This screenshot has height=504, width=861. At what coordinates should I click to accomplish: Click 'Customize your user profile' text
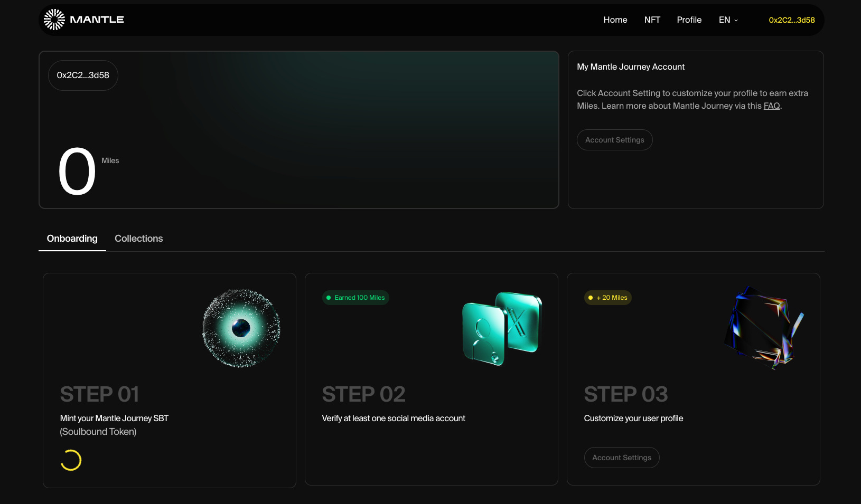pyautogui.click(x=633, y=419)
